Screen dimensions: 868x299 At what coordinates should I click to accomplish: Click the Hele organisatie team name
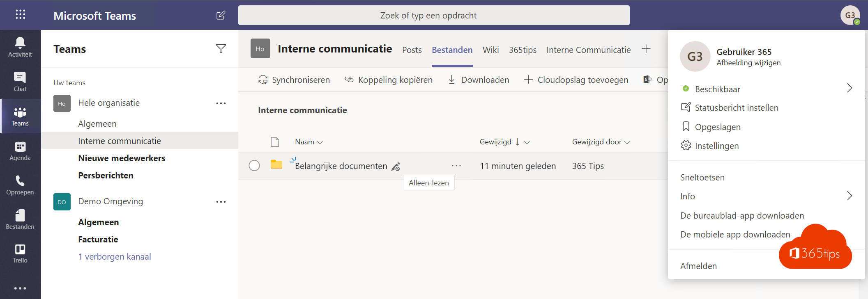[109, 103]
